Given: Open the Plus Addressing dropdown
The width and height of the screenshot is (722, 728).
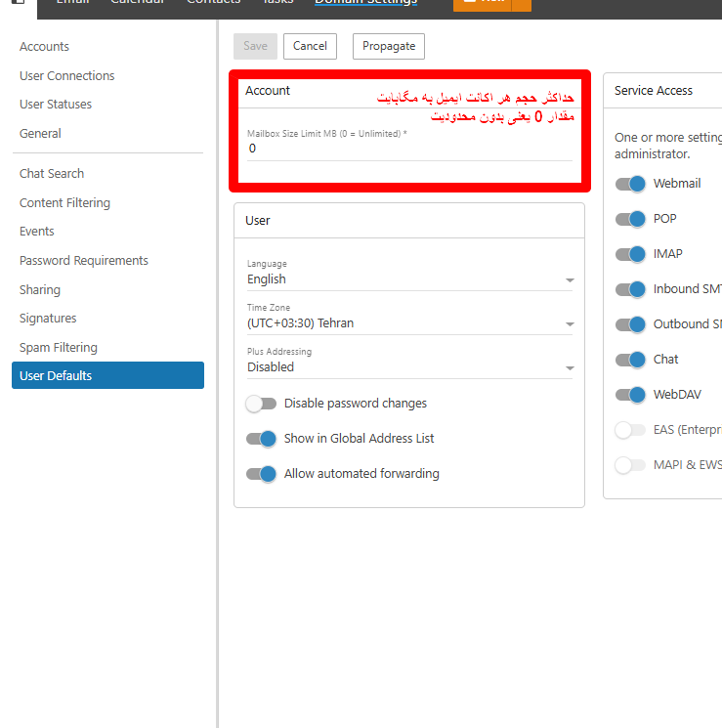Looking at the screenshot, I should 409,367.
